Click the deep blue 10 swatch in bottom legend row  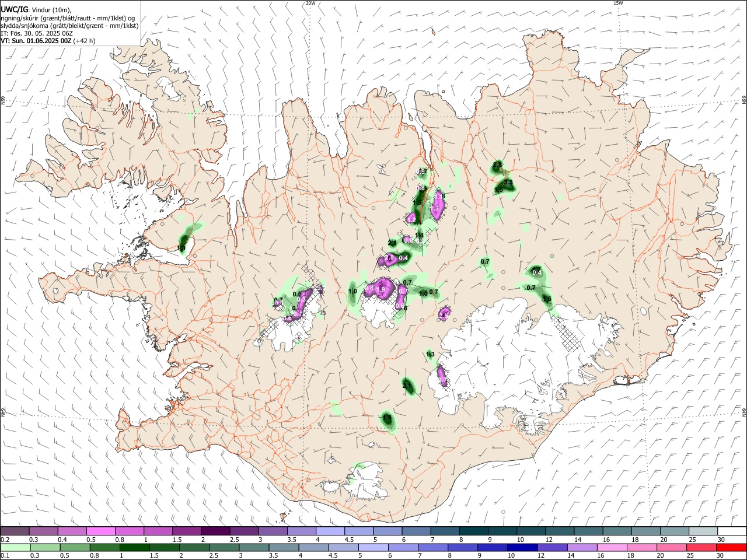(x=521, y=548)
